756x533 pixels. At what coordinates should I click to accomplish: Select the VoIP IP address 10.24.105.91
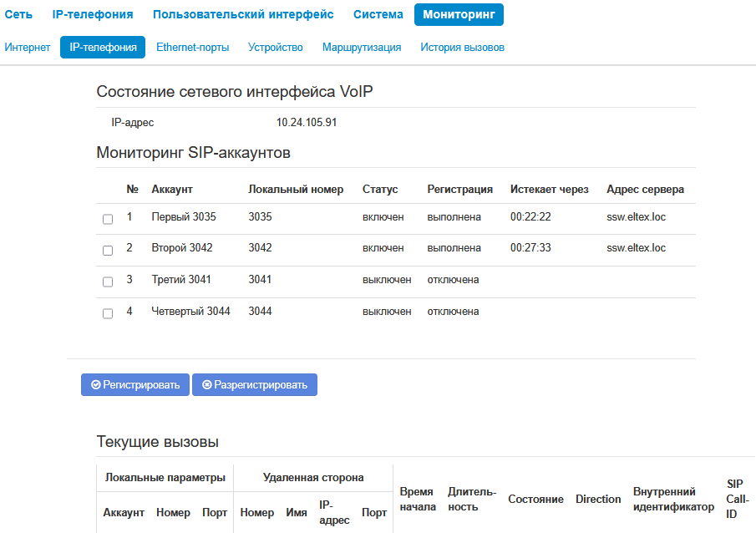click(307, 123)
